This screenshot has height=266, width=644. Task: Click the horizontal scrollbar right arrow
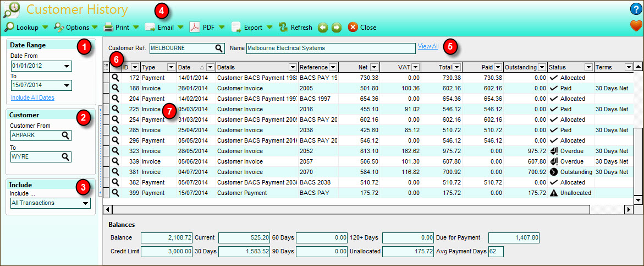tap(629, 209)
